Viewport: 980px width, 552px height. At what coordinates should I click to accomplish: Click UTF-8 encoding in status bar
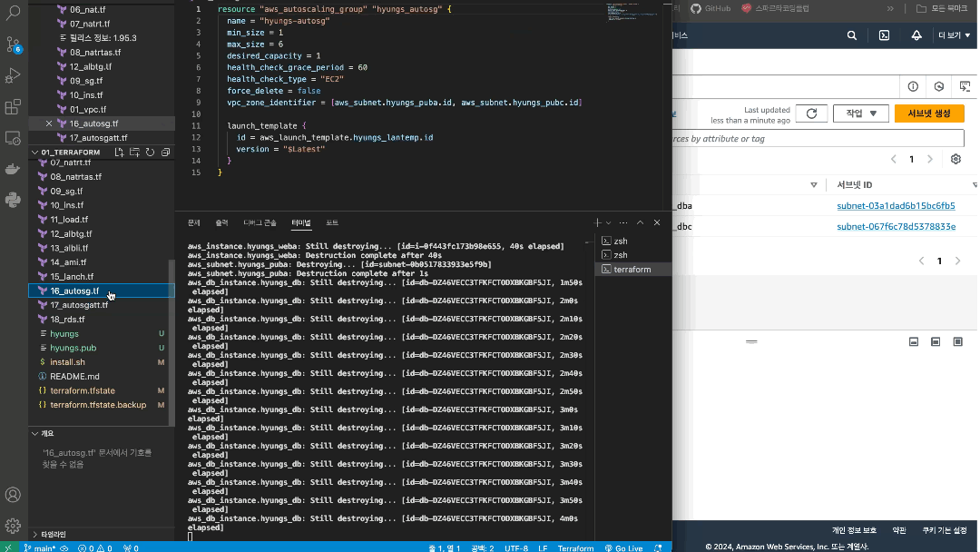516,548
